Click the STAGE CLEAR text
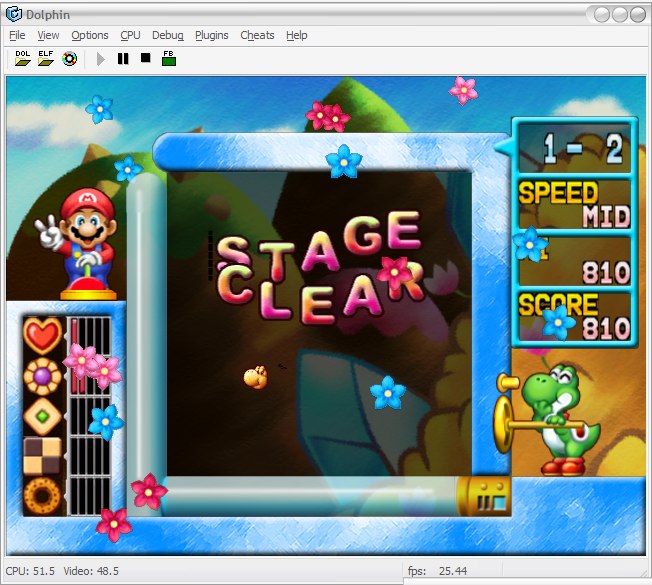The width and height of the screenshot is (652, 585). [320, 268]
